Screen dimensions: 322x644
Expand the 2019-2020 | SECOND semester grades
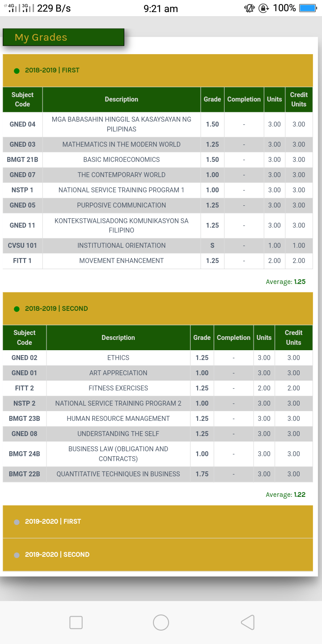[158, 555]
